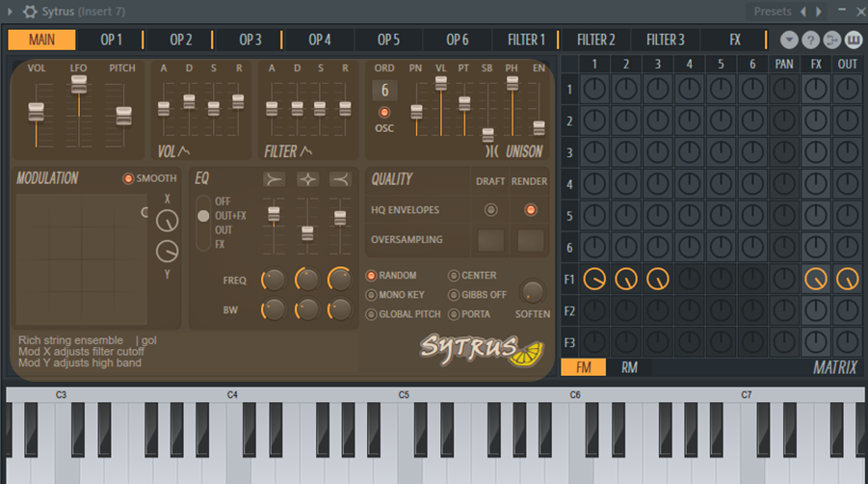Switch matrix to FM mode
The height and width of the screenshot is (484, 868).
click(x=584, y=367)
